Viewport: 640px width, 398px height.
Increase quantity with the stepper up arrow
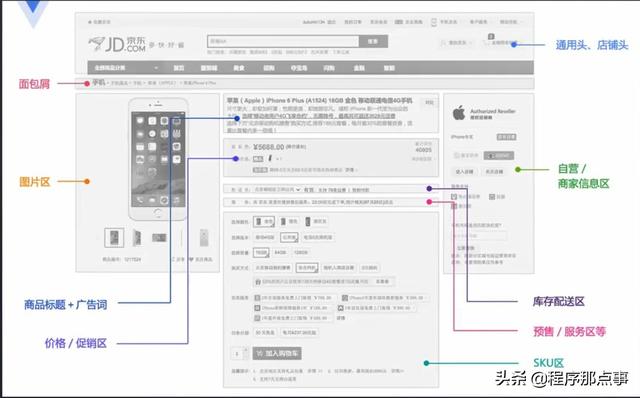pyautogui.click(x=245, y=350)
